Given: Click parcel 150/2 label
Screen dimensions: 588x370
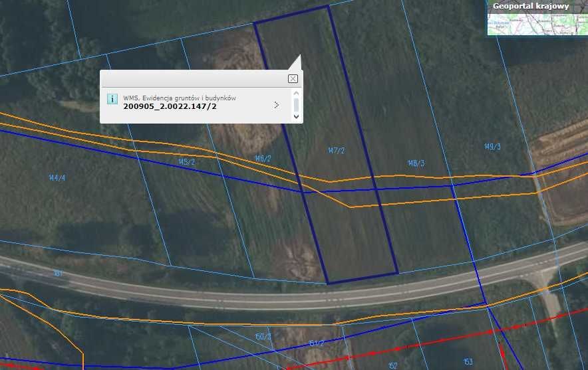Looking at the screenshot, I should [263, 337].
